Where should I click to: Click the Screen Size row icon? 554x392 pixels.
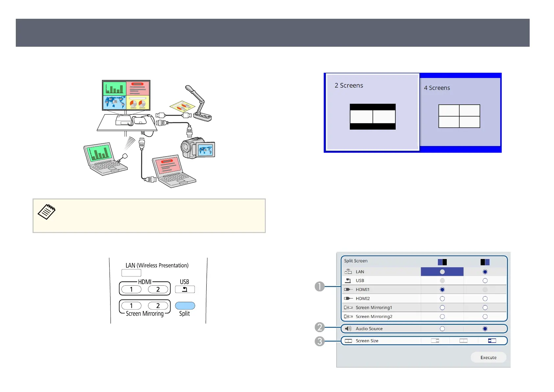pos(348,341)
